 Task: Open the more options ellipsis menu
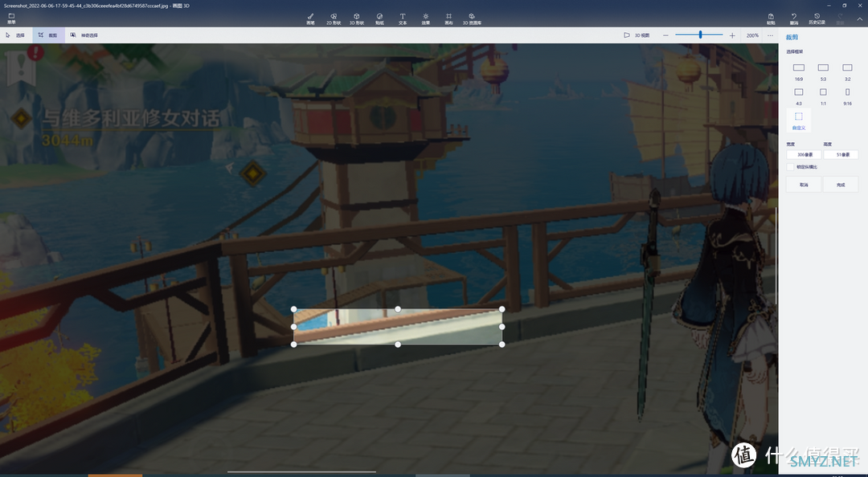point(770,35)
